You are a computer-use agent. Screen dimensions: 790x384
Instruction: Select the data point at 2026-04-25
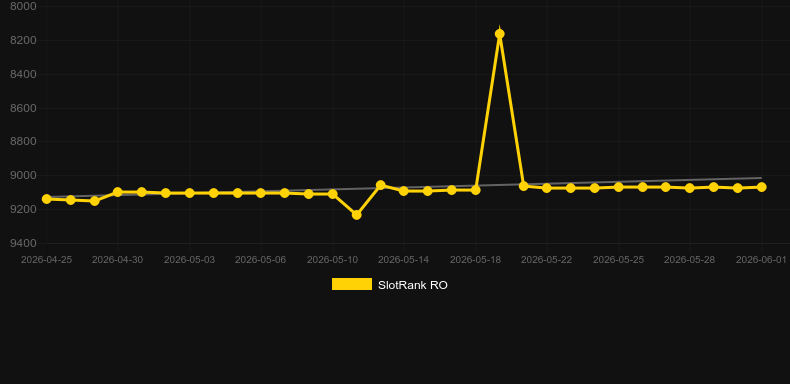tap(46, 199)
